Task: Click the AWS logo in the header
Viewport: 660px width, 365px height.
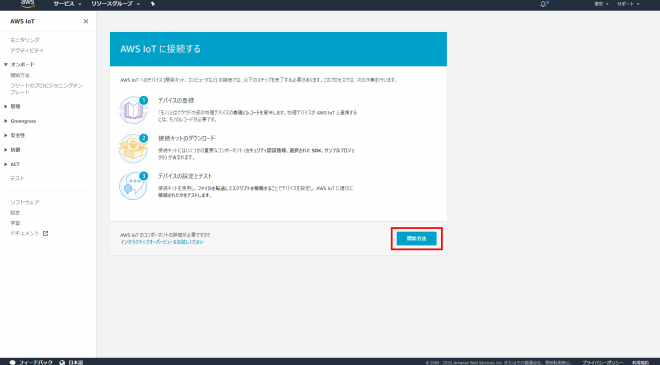Action: point(28,4)
